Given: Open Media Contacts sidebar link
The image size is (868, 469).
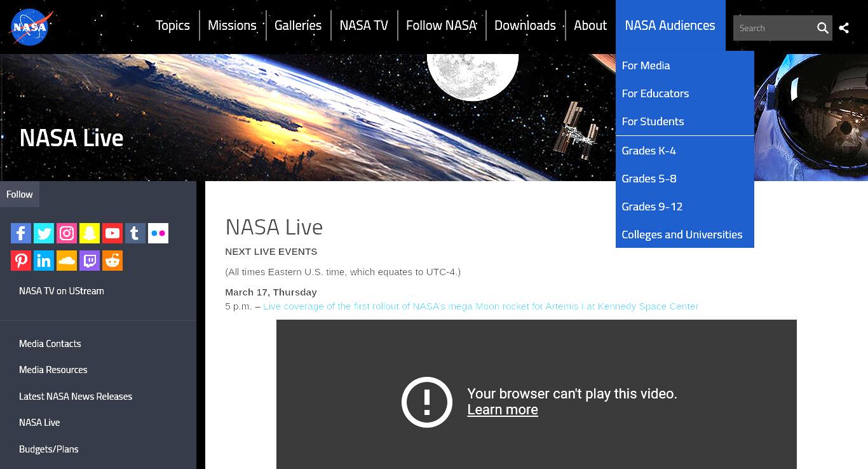Looking at the screenshot, I should point(50,344).
